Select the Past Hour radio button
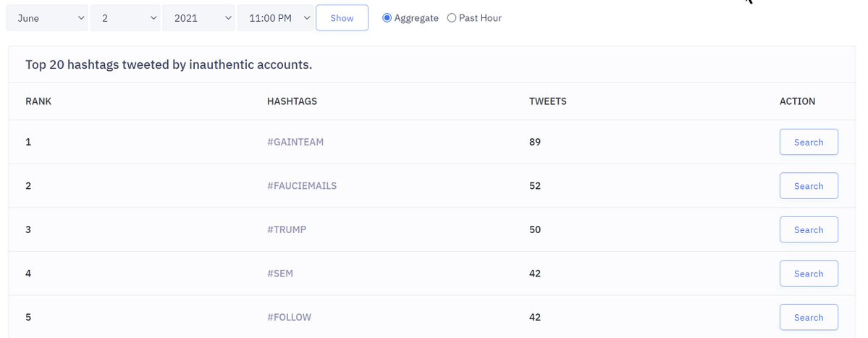Viewport: 868px width, 338px height. coord(452,17)
